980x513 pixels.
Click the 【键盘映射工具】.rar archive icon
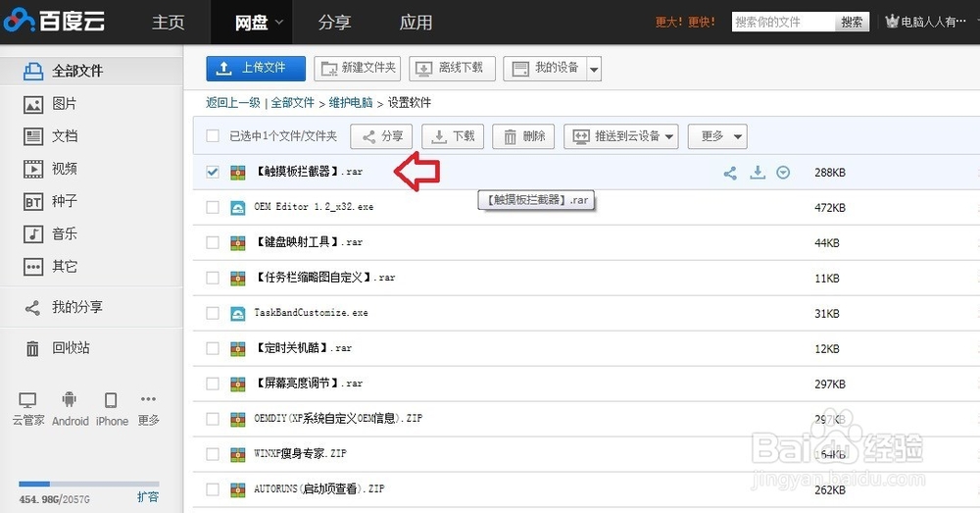(x=237, y=242)
